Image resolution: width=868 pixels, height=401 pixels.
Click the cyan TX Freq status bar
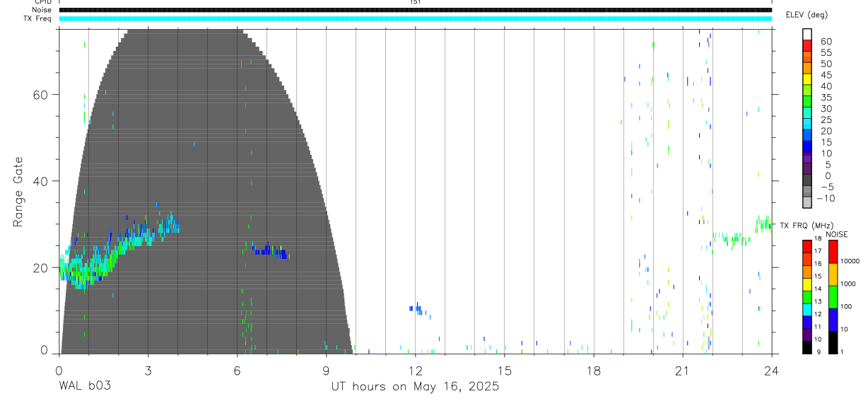pyautogui.click(x=415, y=18)
